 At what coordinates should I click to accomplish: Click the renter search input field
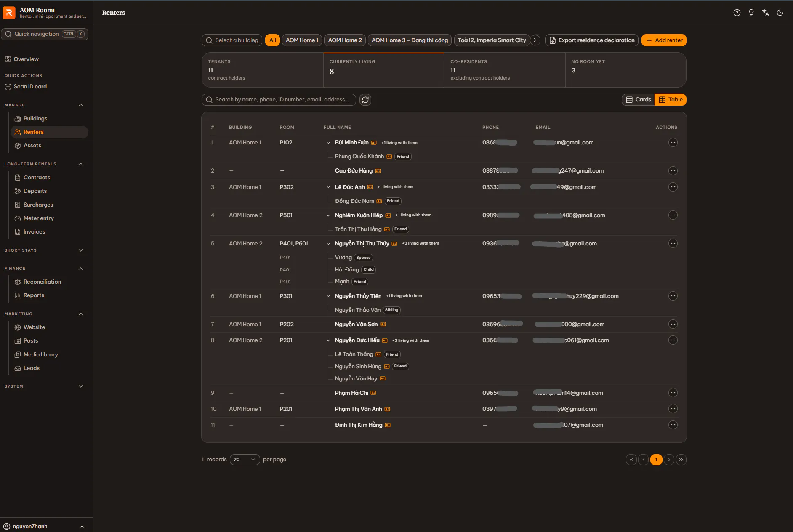tap(279, 100)
